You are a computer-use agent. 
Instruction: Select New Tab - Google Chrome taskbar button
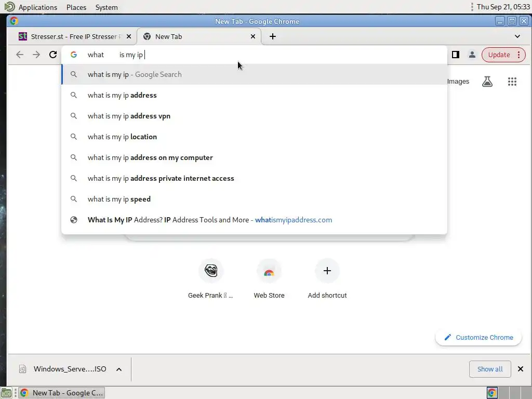(x=61, y=393)
